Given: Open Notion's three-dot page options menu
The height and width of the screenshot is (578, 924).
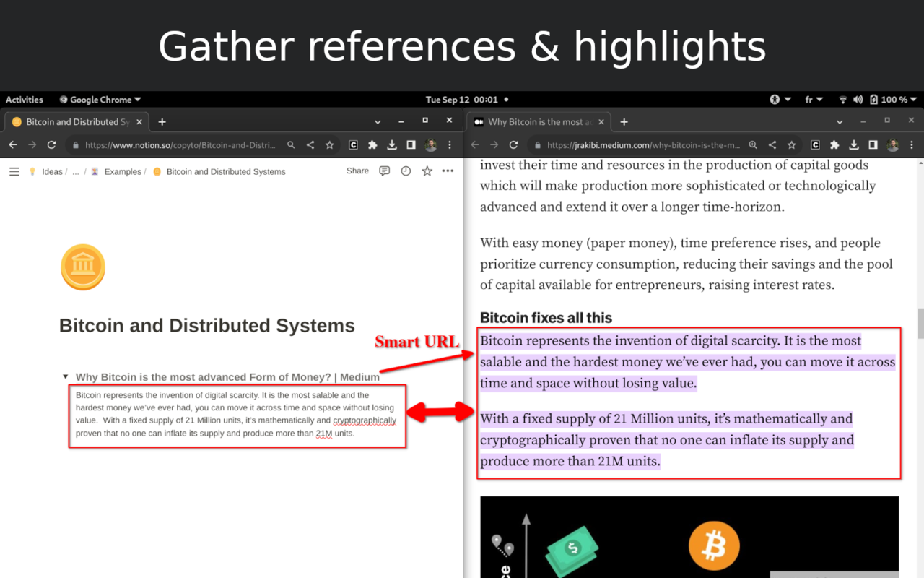Looking at the screenshot, I should 448,171.
